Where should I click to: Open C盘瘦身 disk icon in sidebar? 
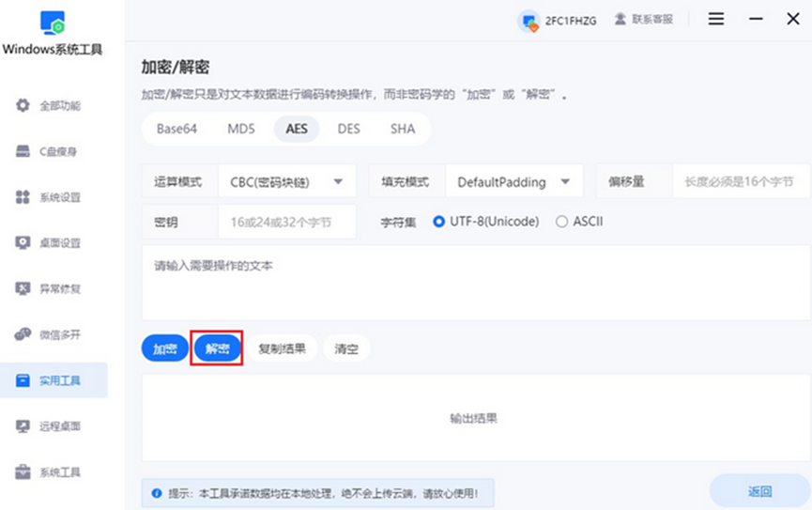coord(23,151)
